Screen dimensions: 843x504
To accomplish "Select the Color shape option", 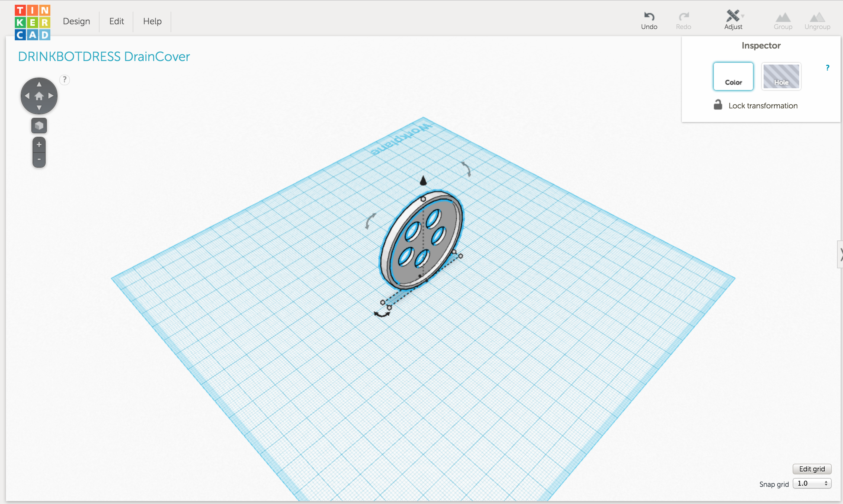I will coord(733,76).
